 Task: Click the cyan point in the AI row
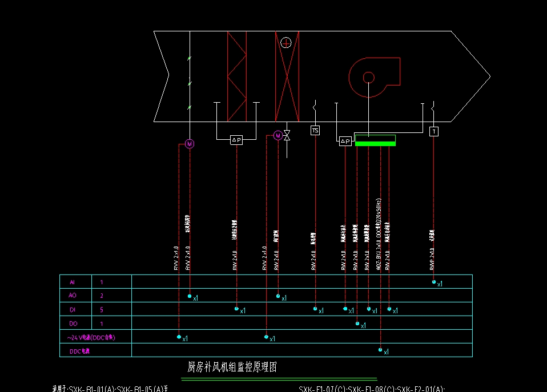[x=434, y=282]
